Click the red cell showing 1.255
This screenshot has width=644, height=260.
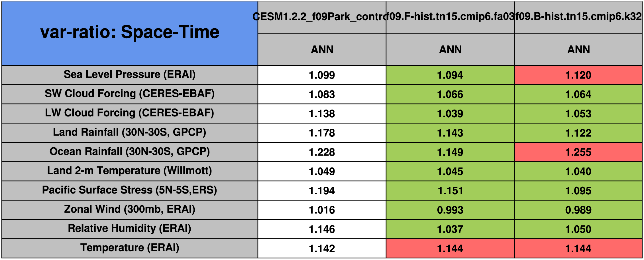point(578,152)
